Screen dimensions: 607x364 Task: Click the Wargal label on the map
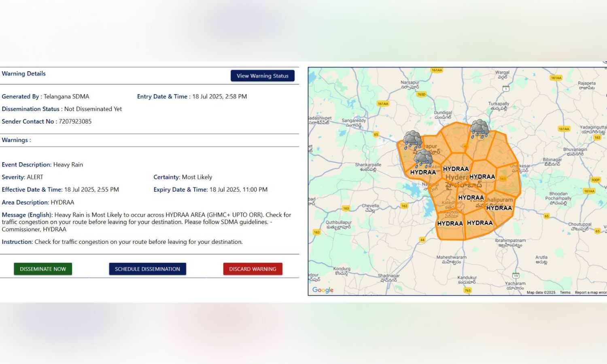502,74
